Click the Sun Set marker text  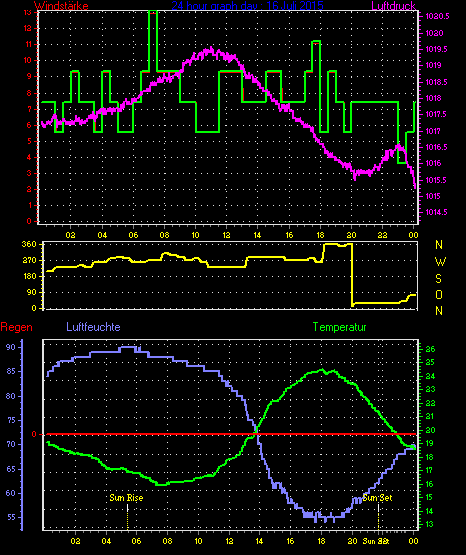(378, 498)
